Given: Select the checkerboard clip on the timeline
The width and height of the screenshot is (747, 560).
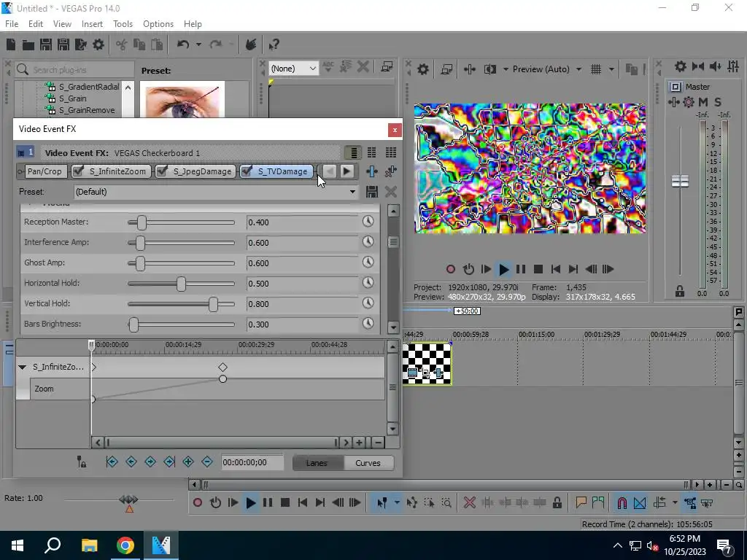Looking at the screenshot, I should (x=427, y=364).
